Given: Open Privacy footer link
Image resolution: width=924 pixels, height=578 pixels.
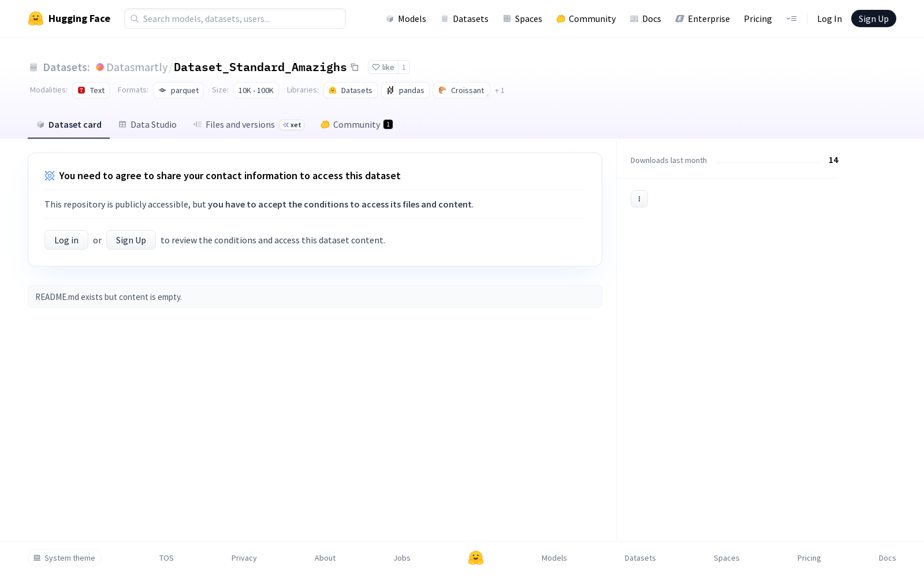Looking at the screenshot, I should pyautogui.click(x=244, y=558).
